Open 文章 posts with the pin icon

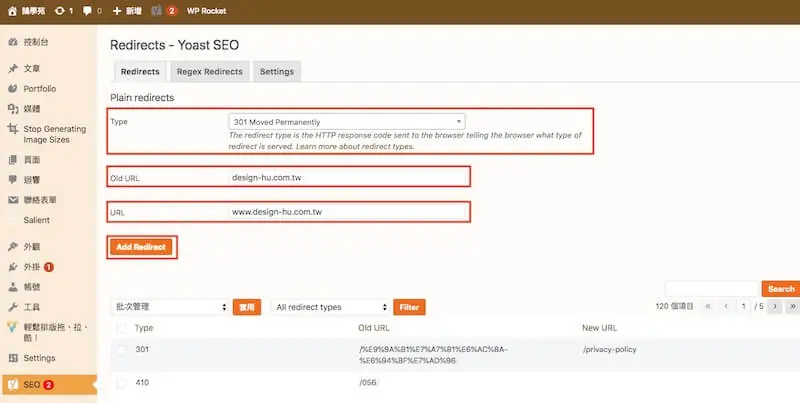click(x=32, y=68)
